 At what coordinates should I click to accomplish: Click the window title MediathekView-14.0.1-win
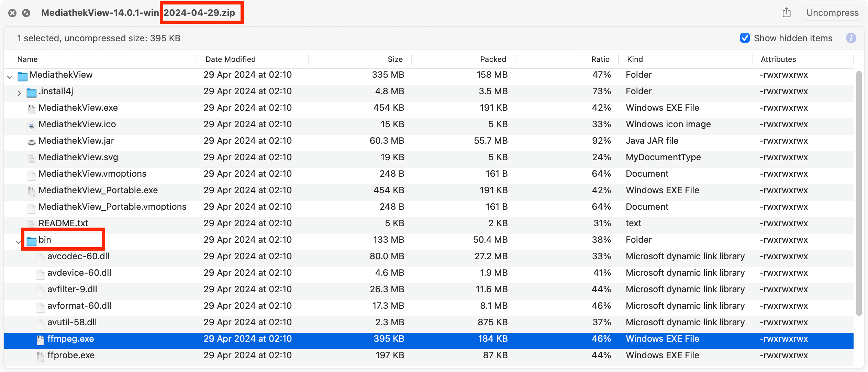tap(100, 13)
